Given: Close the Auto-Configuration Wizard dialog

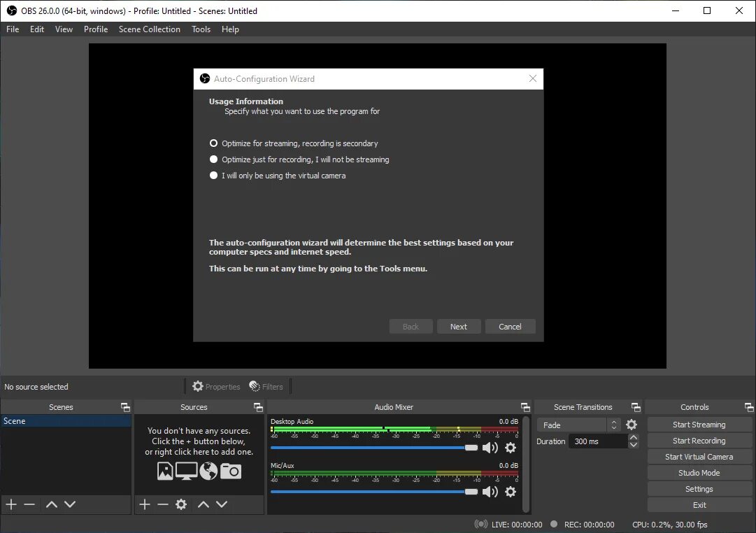Looking at the screenshot, I should click(533, 78).
